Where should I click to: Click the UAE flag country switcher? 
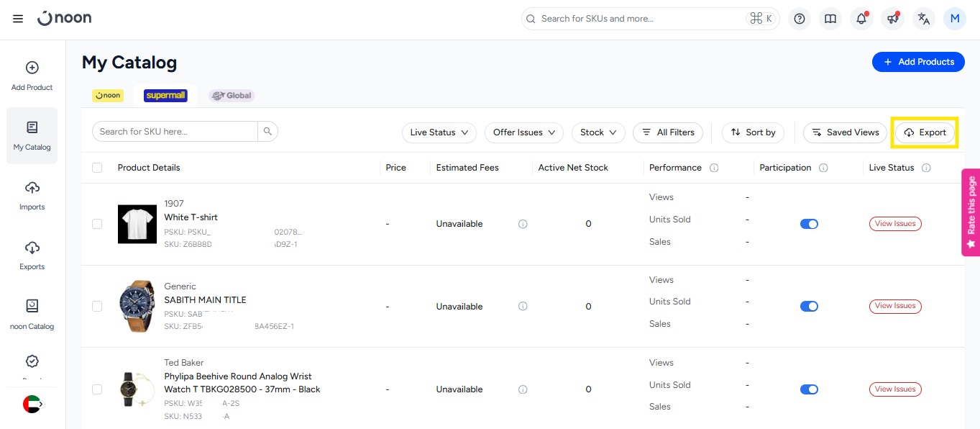point(32,405)
